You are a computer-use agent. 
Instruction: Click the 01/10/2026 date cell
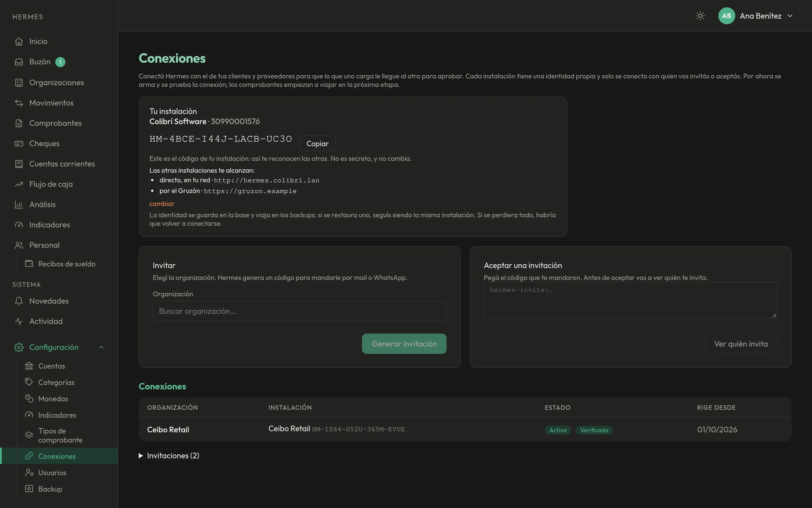coord(717,429)
